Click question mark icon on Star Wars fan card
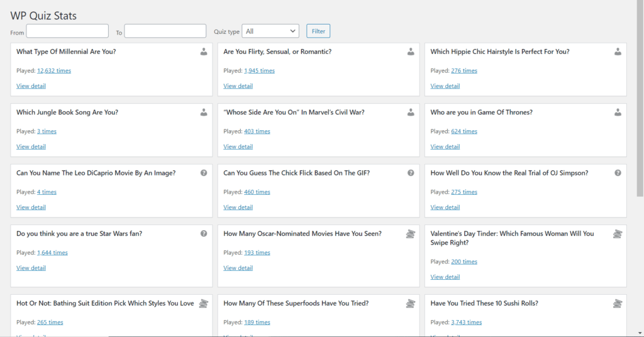Screen dimensions: 644x337 point(204,233)
